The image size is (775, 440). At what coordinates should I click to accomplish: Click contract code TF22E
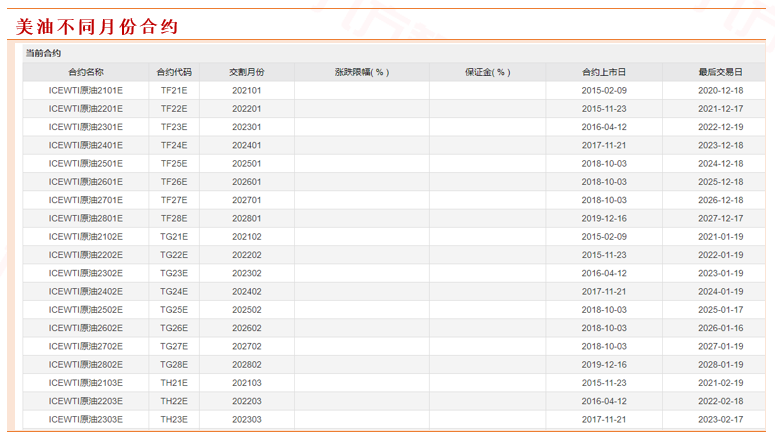pos(174,109)
